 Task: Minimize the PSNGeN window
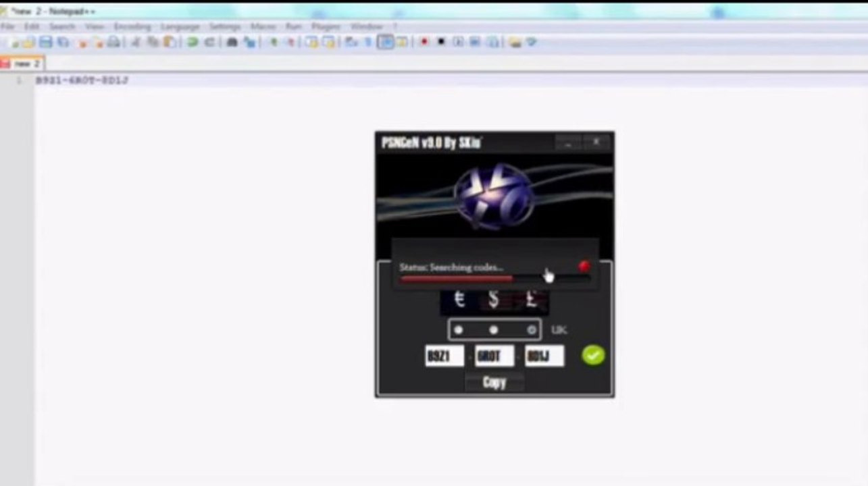569,142
